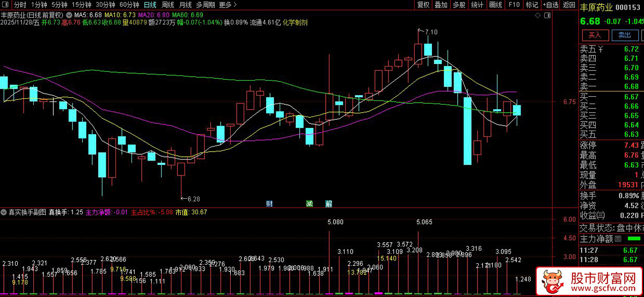
Task: Select the 5分钟 period tab
Action: pyautogui.click(x=60, y=5)
